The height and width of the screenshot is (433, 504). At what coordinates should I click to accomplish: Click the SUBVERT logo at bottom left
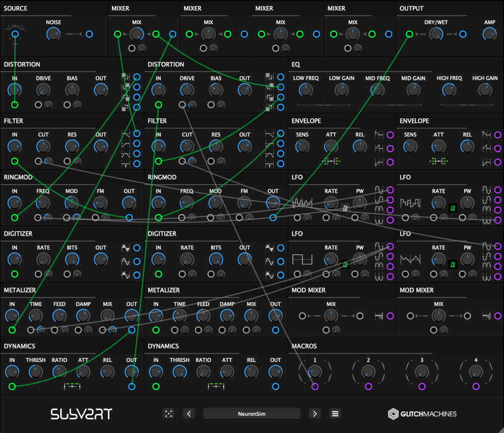pyautogui.click(x=81, y=414)
